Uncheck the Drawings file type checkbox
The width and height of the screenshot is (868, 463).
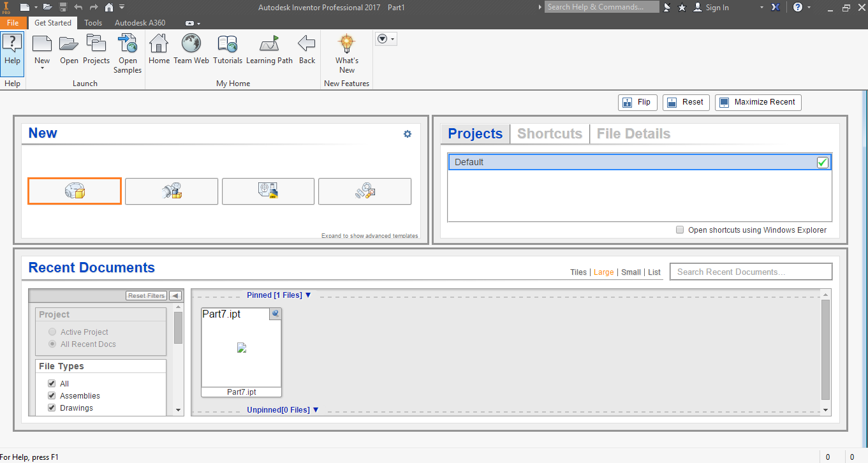(52, 408)
